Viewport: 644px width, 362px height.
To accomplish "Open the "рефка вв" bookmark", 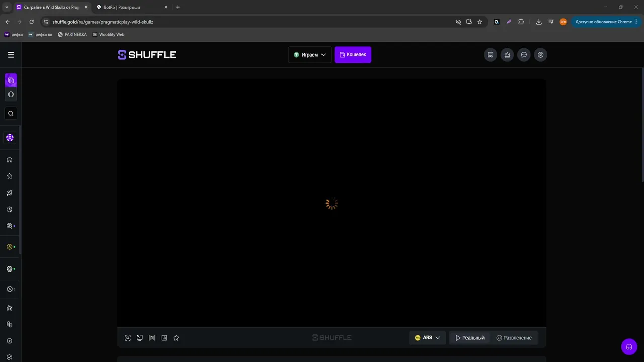I will coord(40,34).
